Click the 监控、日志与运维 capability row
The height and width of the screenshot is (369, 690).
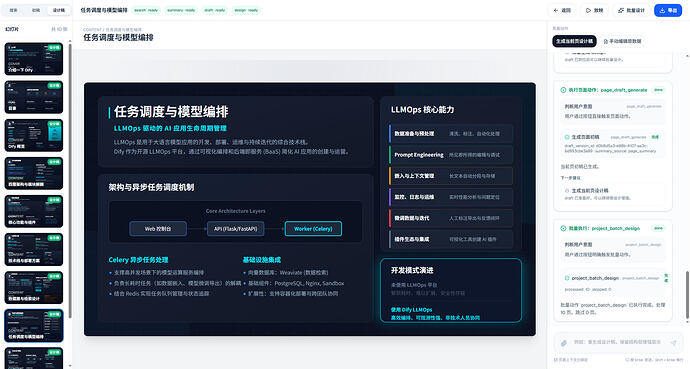[451, 197]
